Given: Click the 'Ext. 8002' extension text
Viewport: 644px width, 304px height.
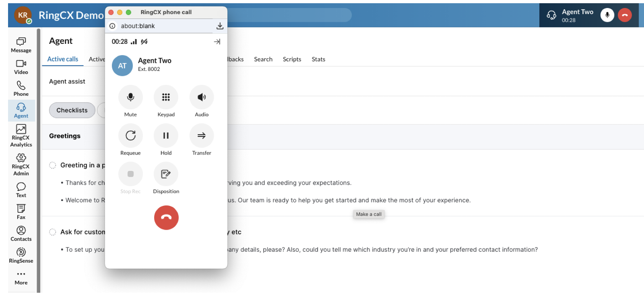Looking at the screenshot, I should click(149, 69).
